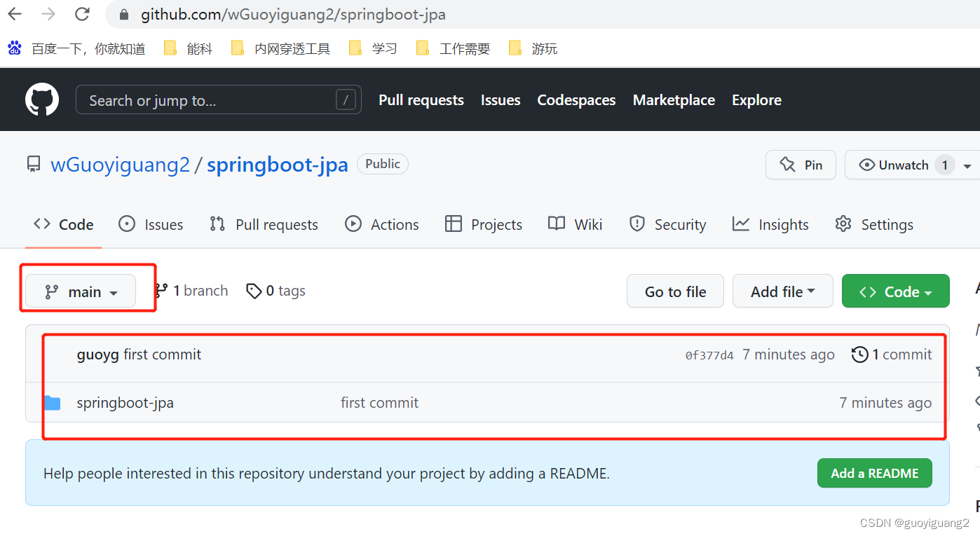Open the guoyg author link
The height and width of the screenshot is (536, 980).
point(97,355)
